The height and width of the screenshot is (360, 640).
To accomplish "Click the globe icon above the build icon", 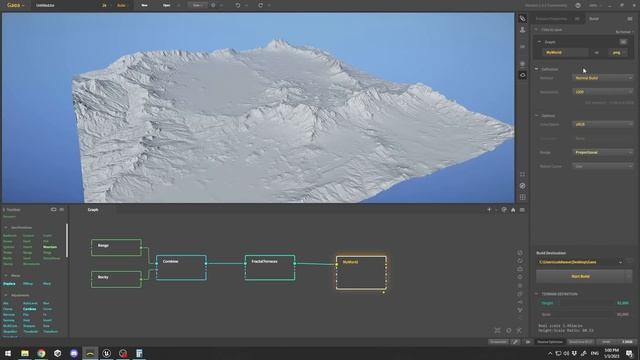I will (522, 64).
